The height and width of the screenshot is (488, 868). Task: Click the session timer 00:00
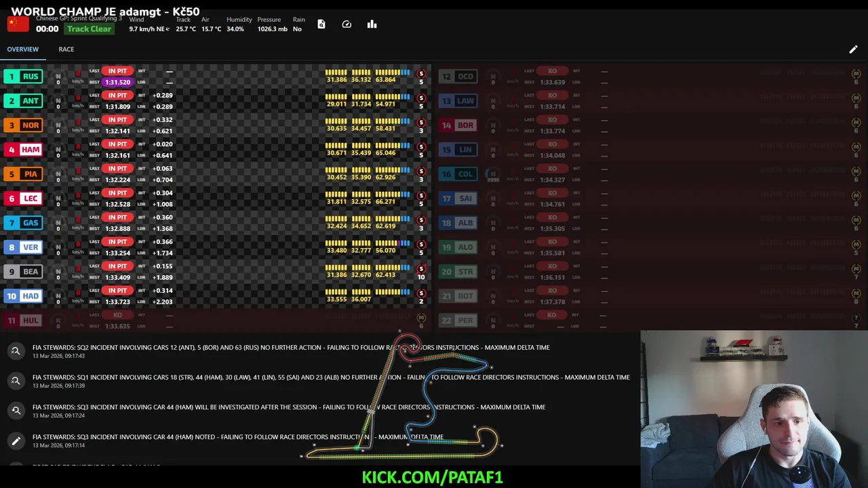[x=47, y=29]
